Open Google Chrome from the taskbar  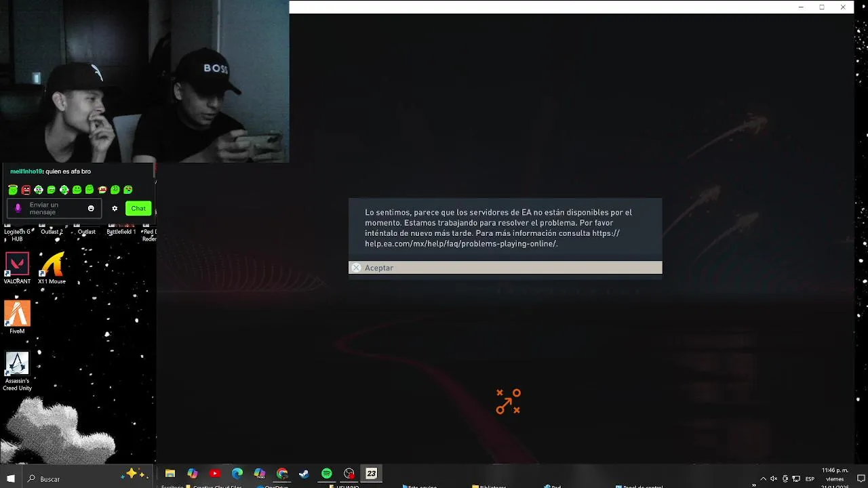pyautogui.click(x=282, y=474)
